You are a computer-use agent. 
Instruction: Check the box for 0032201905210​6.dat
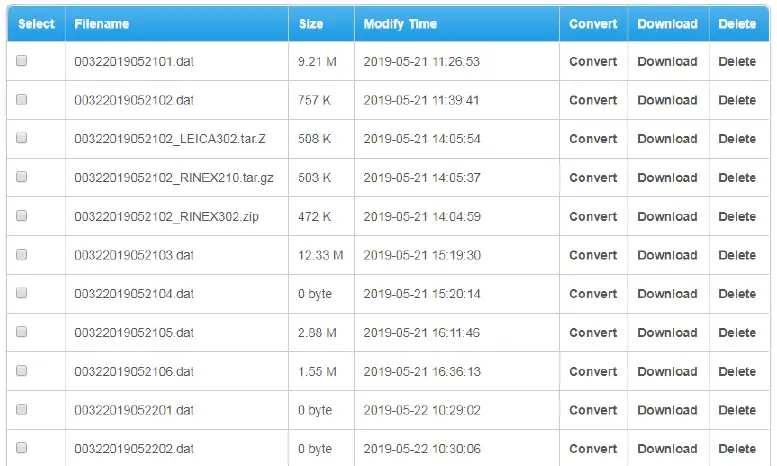[x=21, y=370]
